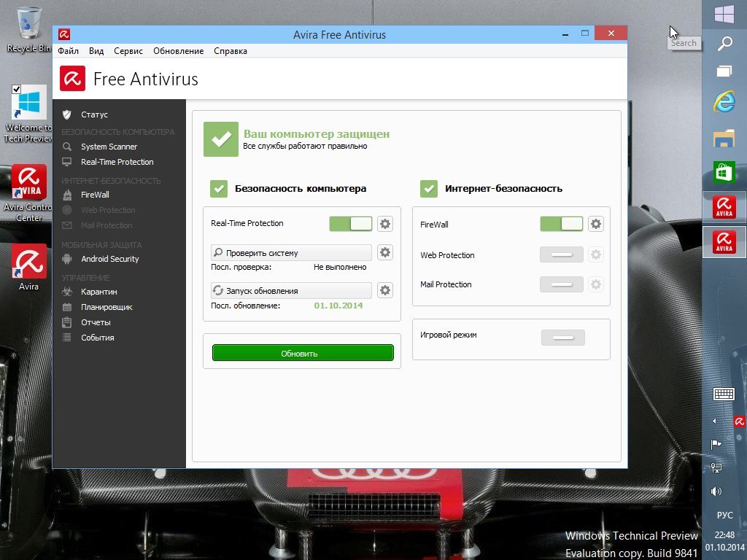This screenshot has height=560, width=747.
Task: Select Avira Control Center desktop shortcut
Action: 28,193
